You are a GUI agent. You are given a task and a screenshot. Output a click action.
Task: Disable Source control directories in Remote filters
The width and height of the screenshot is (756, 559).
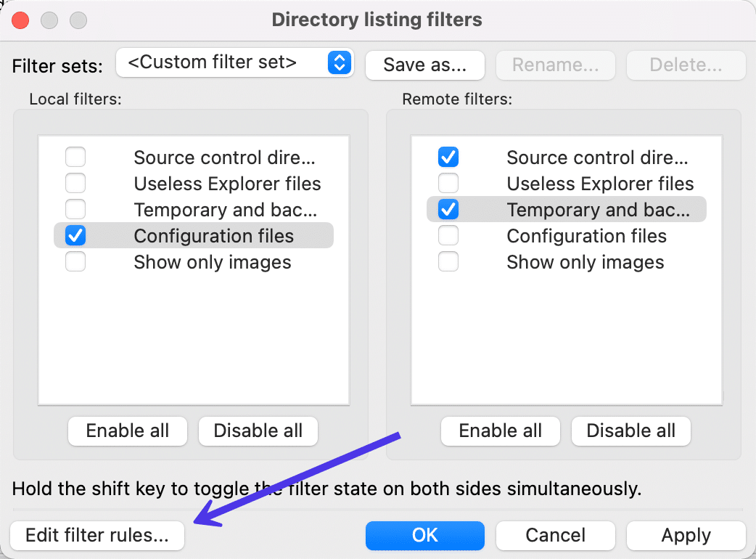pos(448,157)
